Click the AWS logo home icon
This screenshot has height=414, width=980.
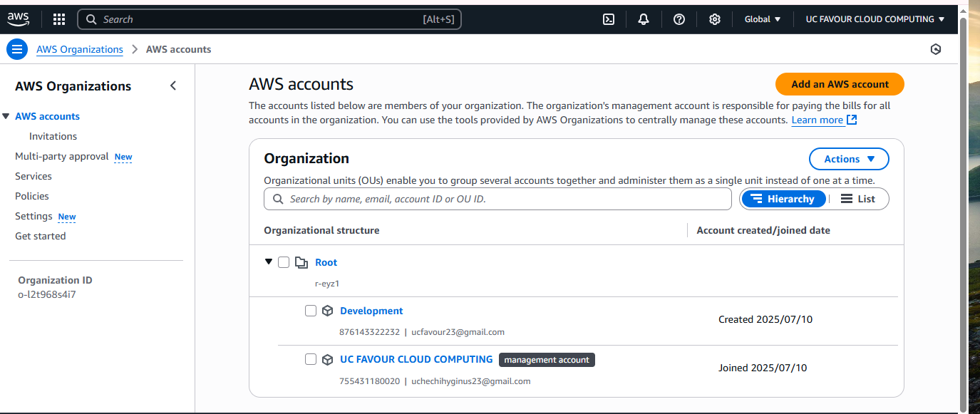point(19,19)
